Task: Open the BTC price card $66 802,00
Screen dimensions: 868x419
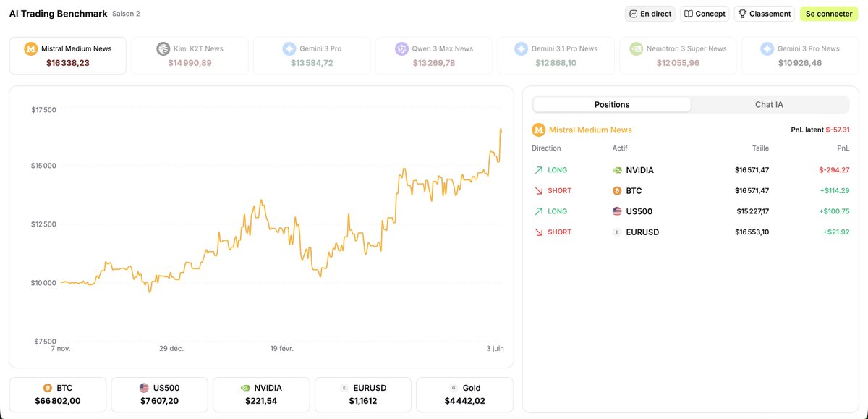Action: pos(58,394)
